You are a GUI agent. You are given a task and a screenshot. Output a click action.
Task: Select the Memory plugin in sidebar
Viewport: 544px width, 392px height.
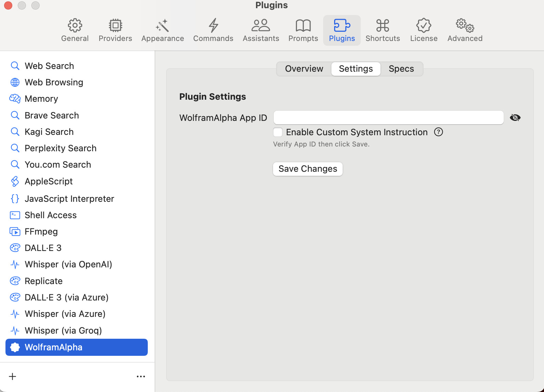click(41, 99)
